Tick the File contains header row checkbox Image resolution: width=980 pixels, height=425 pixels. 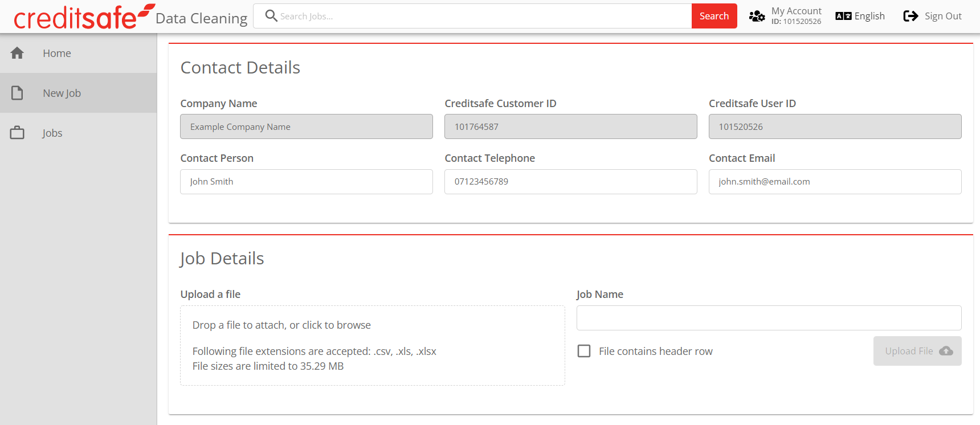pyautogui.click(x=584, y=351)
